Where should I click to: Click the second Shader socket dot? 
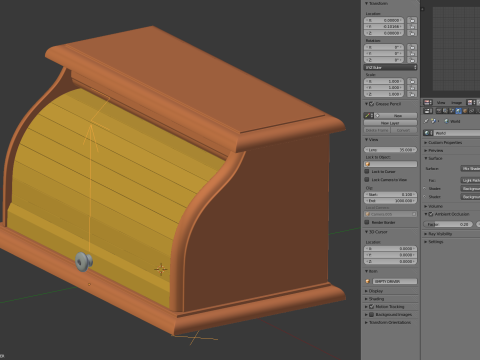[x=425, y=197]
